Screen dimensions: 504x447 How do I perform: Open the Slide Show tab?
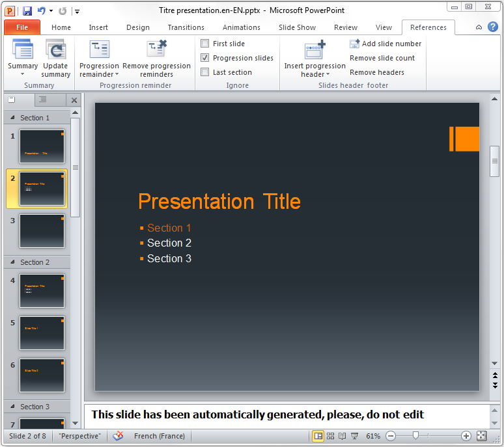click(297, 27)
